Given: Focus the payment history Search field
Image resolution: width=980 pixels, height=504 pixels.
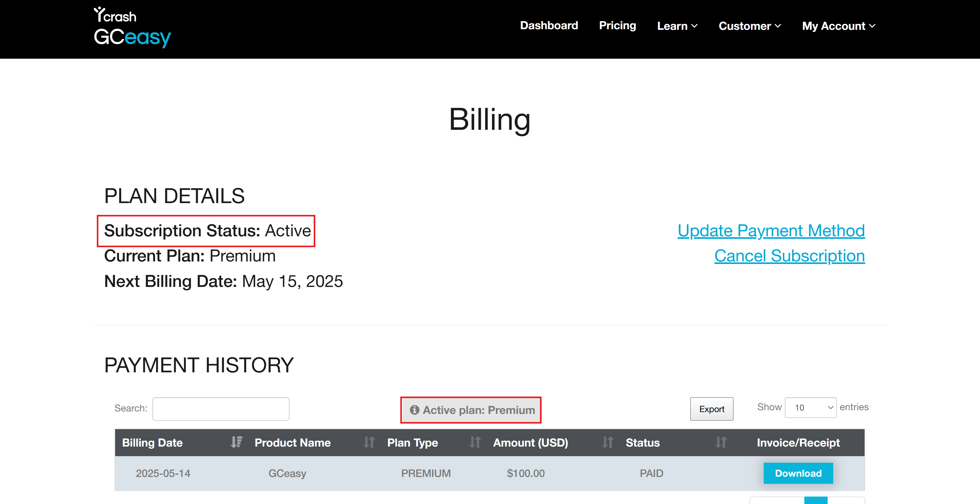Looking at the screenshot, I should point(221,409).
